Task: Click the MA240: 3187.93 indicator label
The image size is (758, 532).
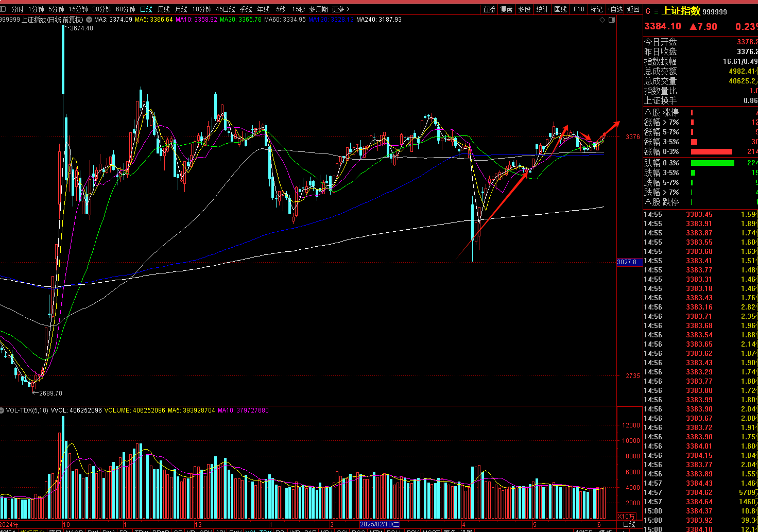Action: click(379, 20)
